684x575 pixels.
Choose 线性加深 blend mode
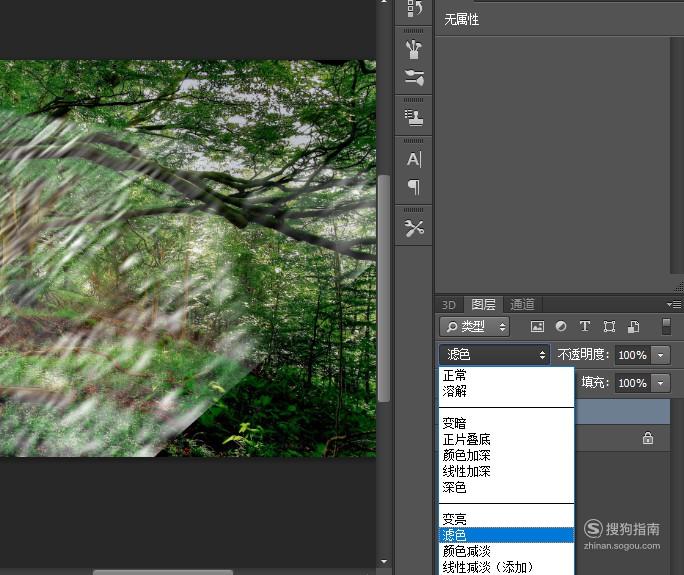[x=506, y=471]
